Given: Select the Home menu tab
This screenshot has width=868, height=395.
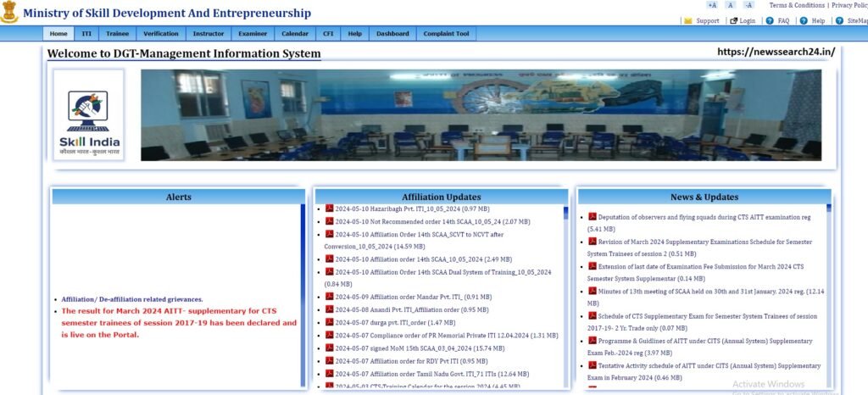Looking at the screenshot, I should (58, 34).
